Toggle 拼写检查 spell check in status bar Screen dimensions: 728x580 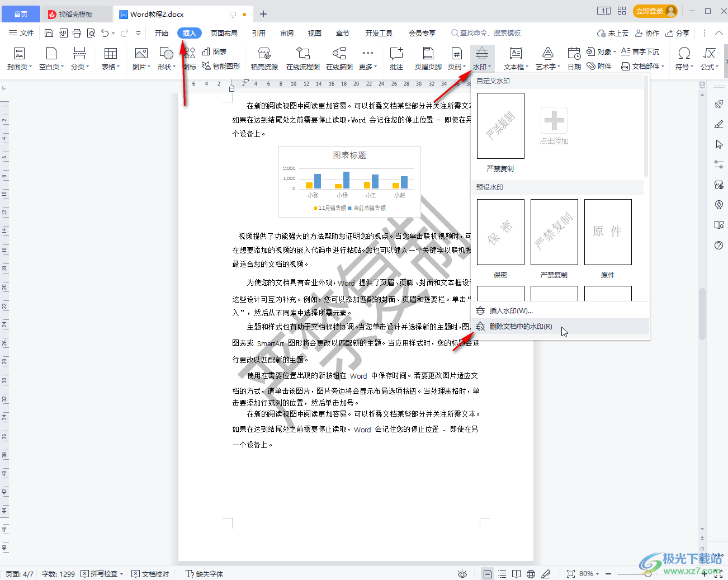(x=102, y=574)
